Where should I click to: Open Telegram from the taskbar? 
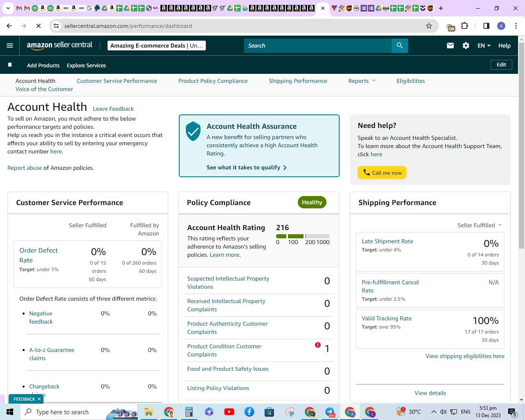(x=330, y=412)
